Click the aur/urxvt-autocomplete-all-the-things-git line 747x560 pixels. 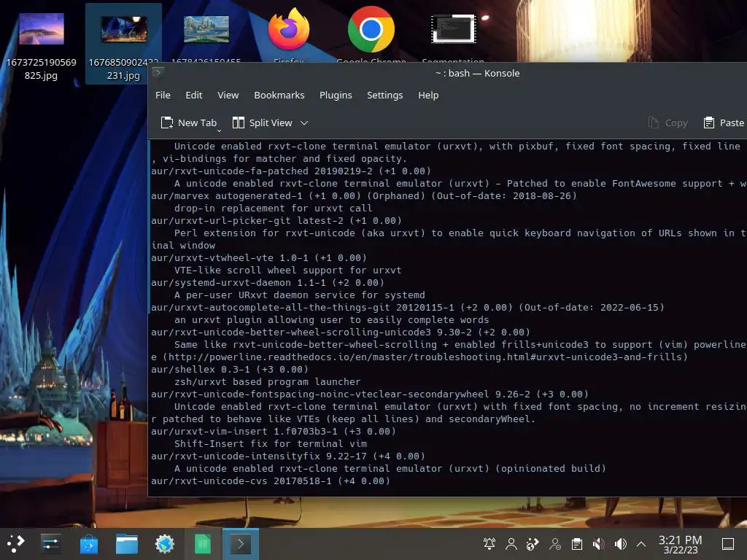(x=407, y=307)
